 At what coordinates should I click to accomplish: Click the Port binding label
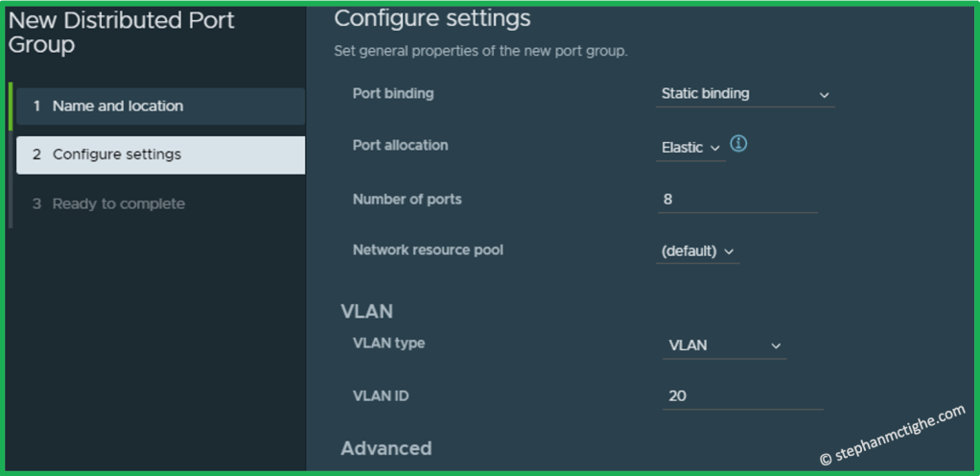click(x=393, y=94)
